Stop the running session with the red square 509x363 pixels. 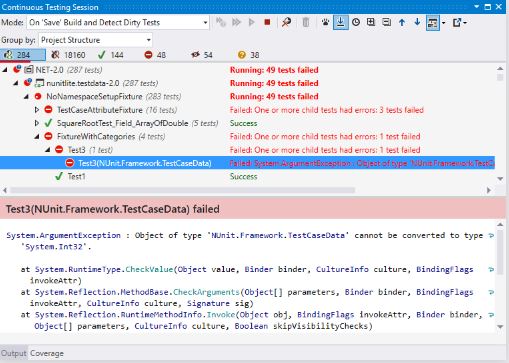click(x=267, y=22)
